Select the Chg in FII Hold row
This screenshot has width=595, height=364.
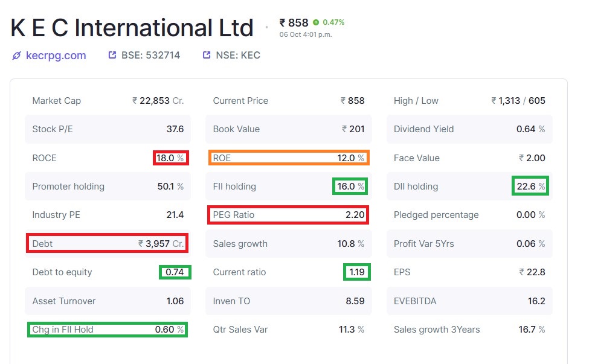point(108,330)
